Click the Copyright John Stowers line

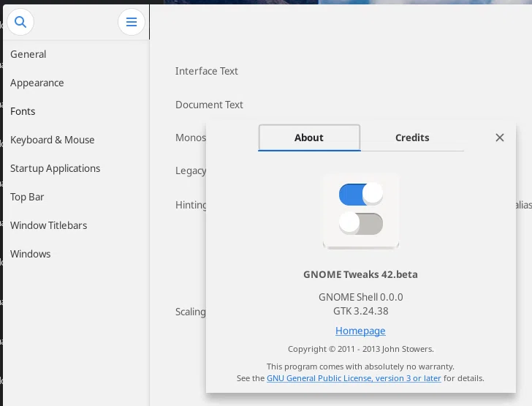pos(361,349)
